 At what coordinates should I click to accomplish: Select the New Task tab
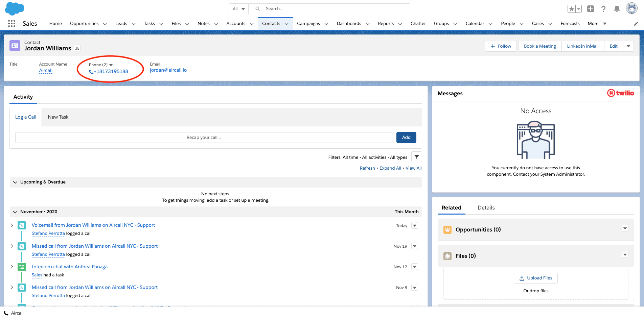[58, 117]
